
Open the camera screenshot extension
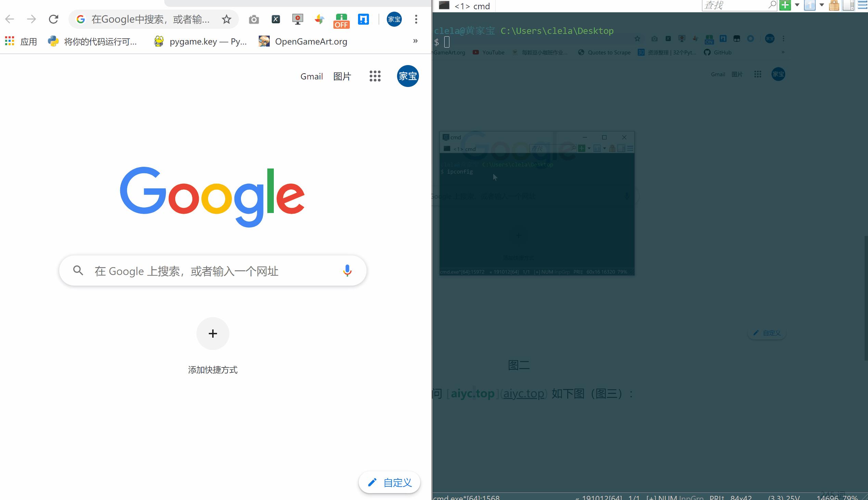tap(254, 20)
